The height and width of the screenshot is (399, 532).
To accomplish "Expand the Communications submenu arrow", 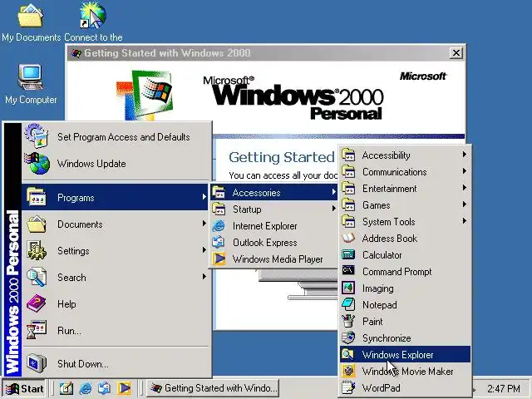I will (x=464, y=171).
